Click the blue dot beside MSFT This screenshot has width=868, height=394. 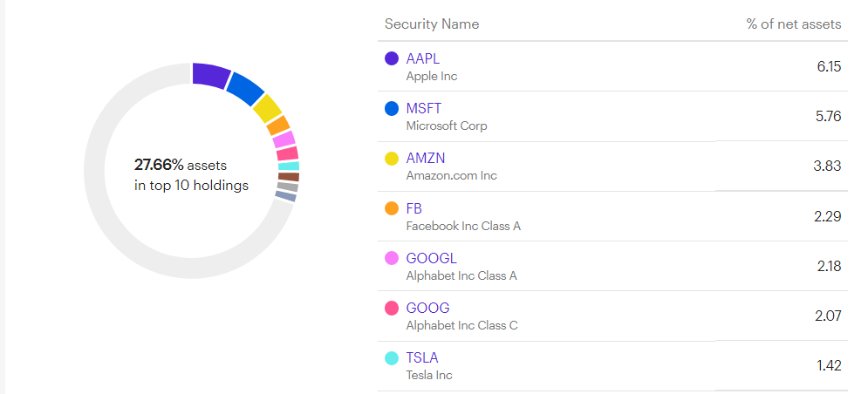pyautogui.click(x=392, y=109)
